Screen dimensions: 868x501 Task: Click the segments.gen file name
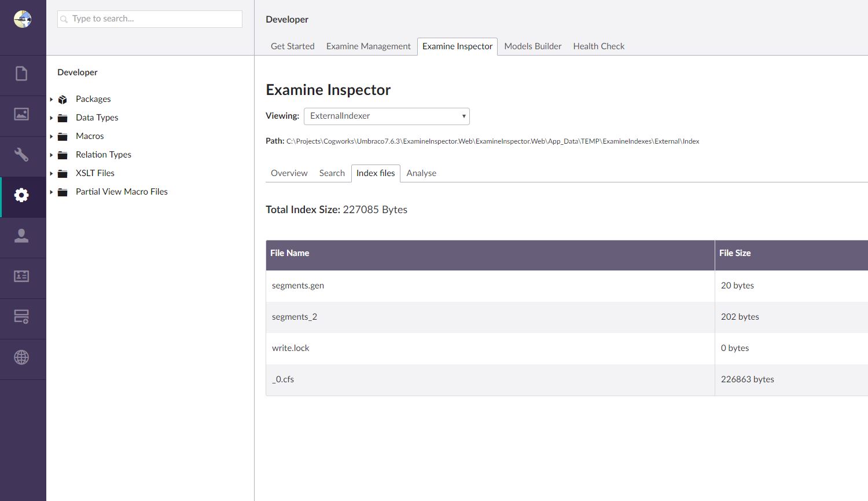click(x=298, y=286)
